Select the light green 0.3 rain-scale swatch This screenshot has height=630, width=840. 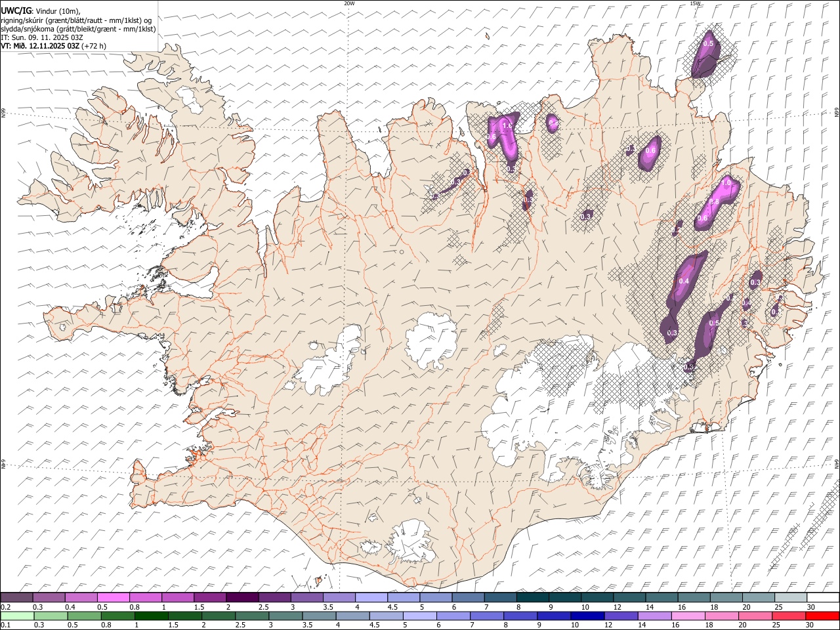pyautogui.click(x=51, y=616)
